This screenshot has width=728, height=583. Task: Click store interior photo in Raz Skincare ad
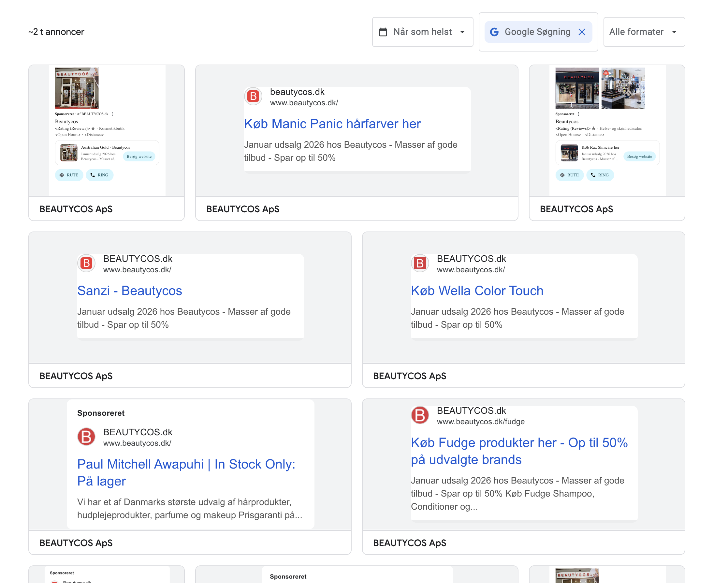pos(623,88)
